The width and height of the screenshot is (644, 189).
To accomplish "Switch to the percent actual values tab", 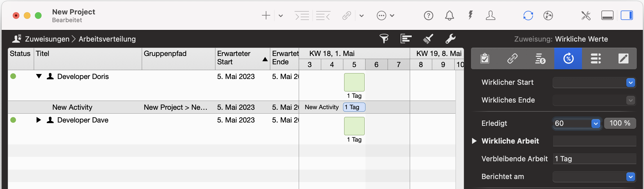I will pos(568,58).
